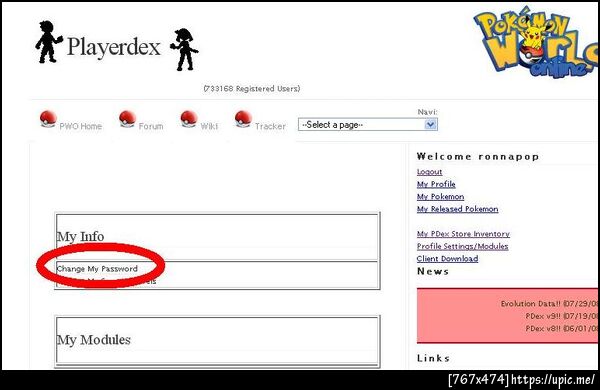This screenshot has width=600, height=390.
Task: Click the 733168 Registered Users text
Action: 252,89
